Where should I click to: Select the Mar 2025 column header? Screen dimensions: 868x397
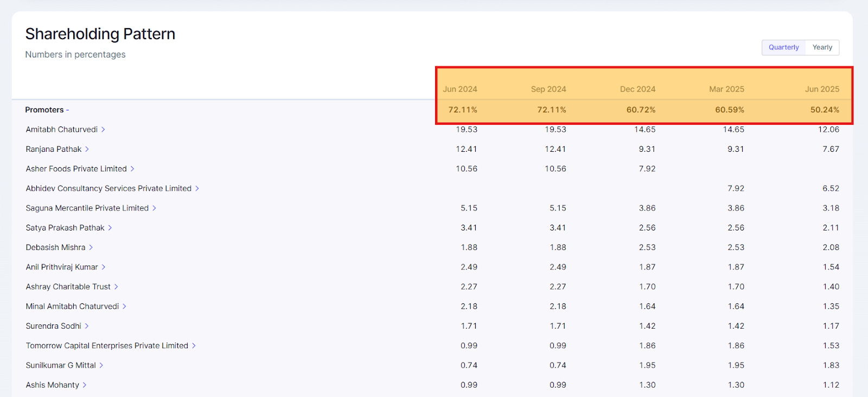point(727,89)
